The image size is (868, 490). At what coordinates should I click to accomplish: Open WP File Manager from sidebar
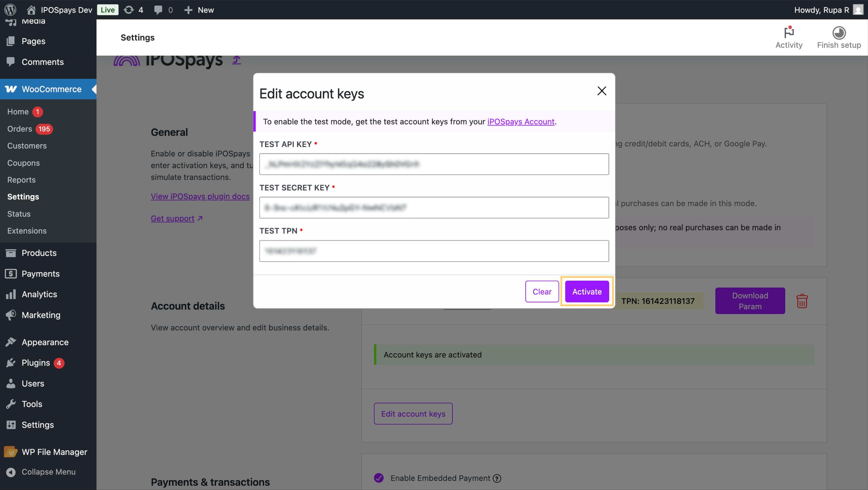(x=54, y=452)
